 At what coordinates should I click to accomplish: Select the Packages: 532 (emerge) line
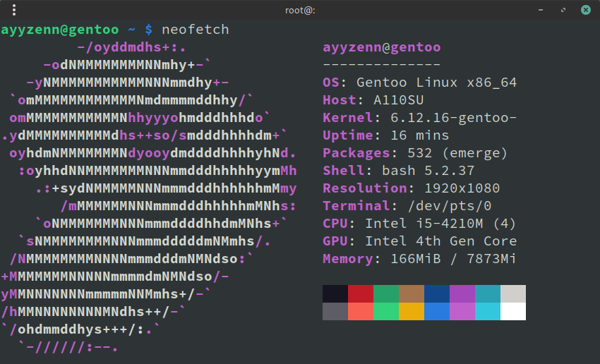click(415, 153)
